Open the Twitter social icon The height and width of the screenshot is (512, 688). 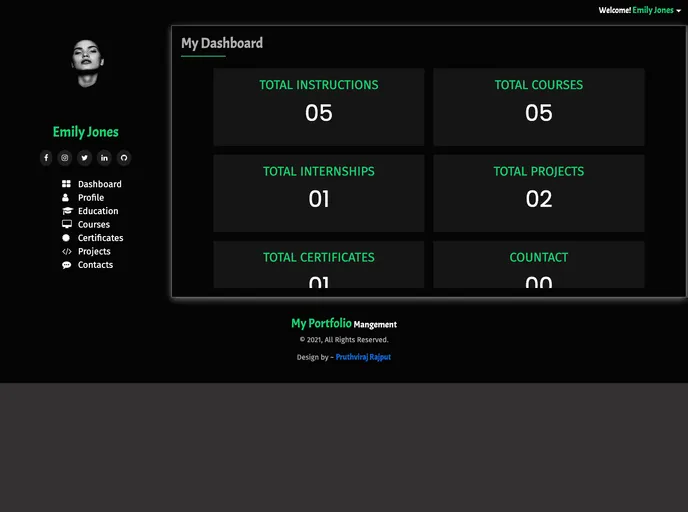pyautogui.click(x=85, y=158)
